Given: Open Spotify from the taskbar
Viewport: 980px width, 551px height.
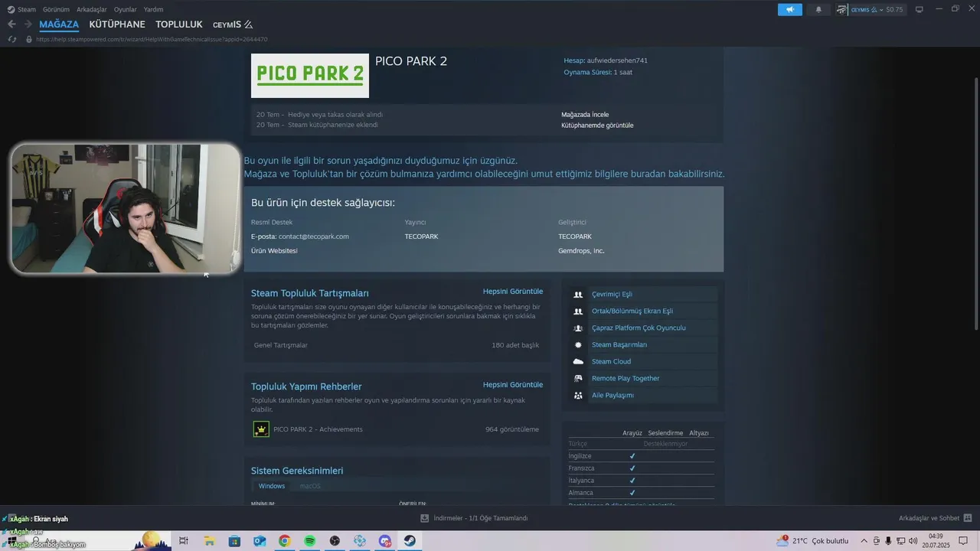Looking at the screenshot, I should click(x=309, y=541).
